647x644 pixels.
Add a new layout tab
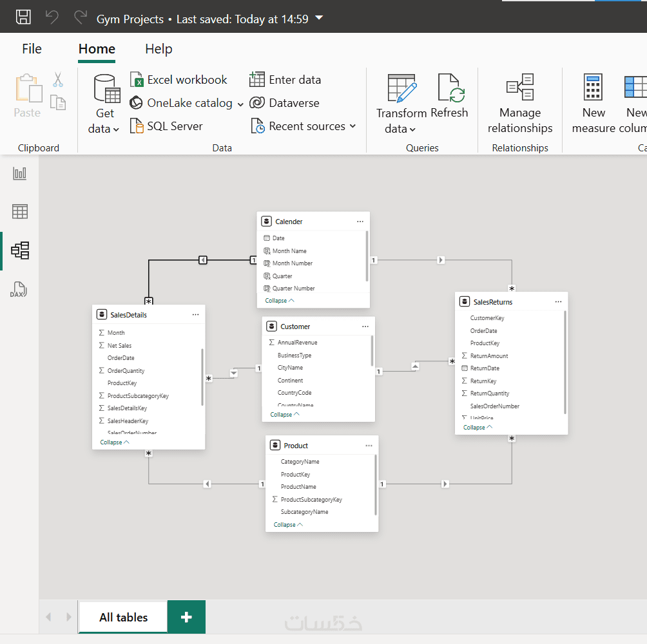click(186, 617)
